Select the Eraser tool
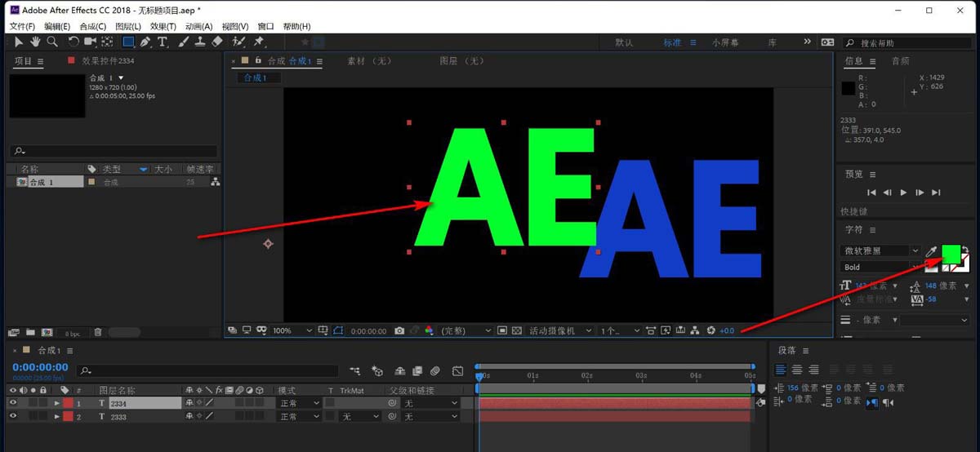 click(x=217, y=42)
